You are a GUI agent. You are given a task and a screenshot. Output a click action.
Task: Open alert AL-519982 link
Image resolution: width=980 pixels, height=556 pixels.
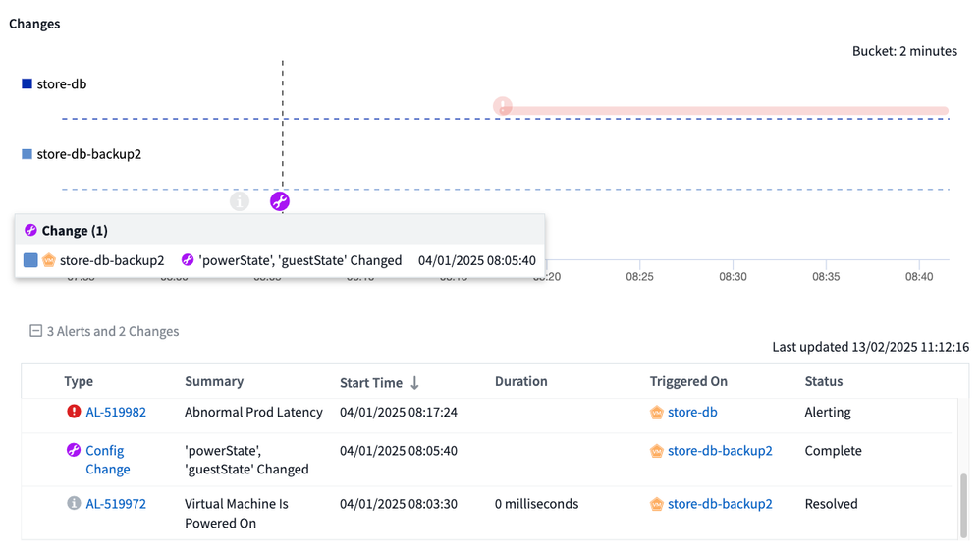116,413
